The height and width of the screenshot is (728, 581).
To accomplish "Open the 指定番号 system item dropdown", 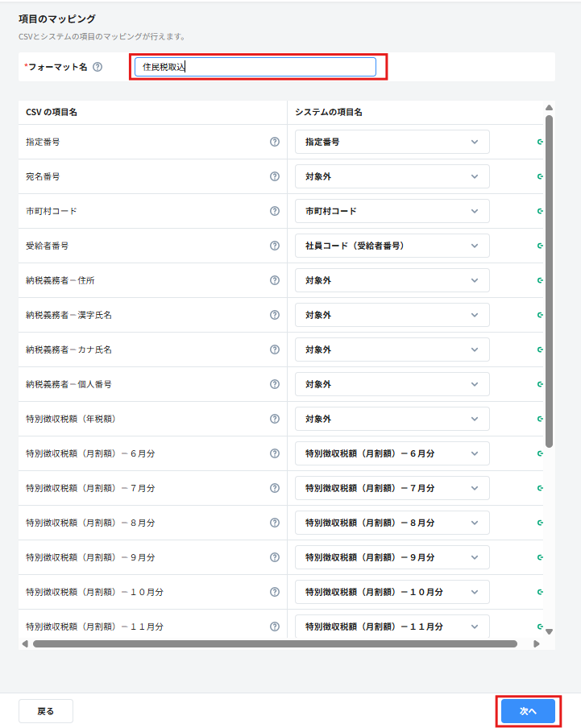I will (x=392, y=142).
